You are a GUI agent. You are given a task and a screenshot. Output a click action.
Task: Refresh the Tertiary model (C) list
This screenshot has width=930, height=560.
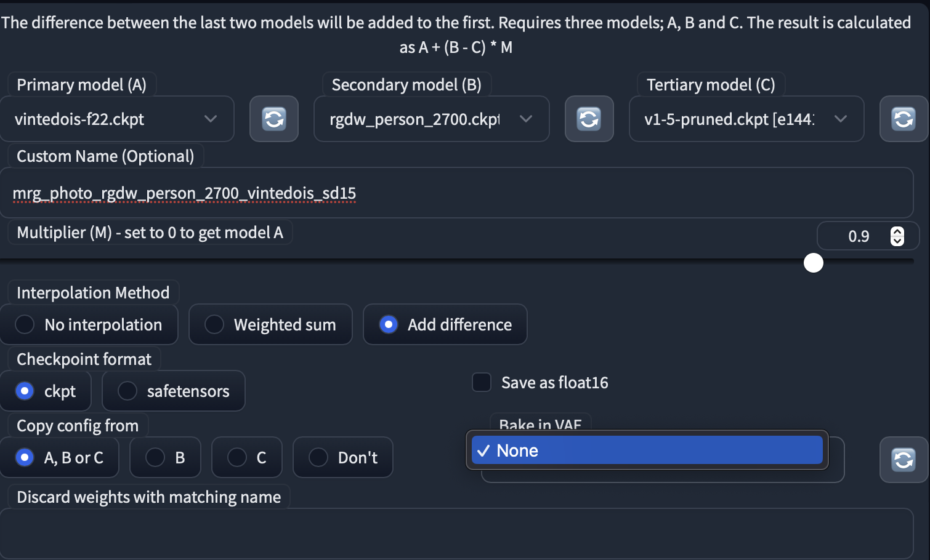click(904, 119)
